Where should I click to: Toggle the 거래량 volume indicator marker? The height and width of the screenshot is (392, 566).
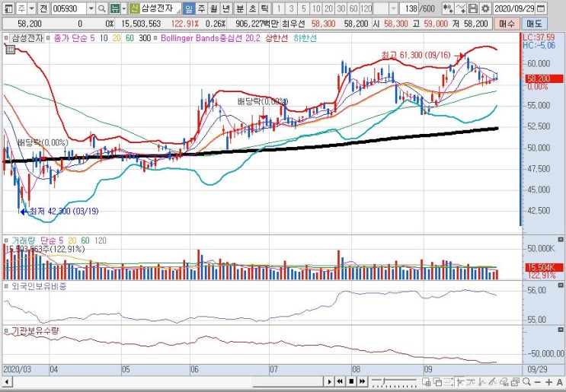tap(6, 241)
